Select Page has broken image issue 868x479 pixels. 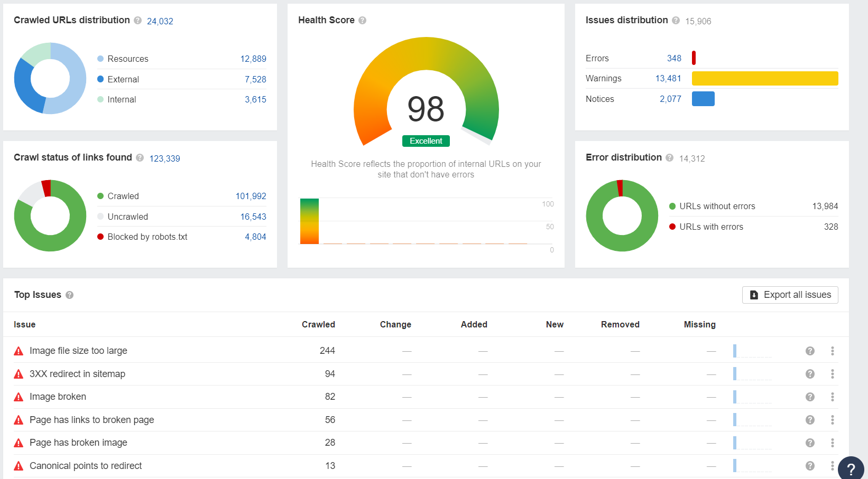click(78, 443)
